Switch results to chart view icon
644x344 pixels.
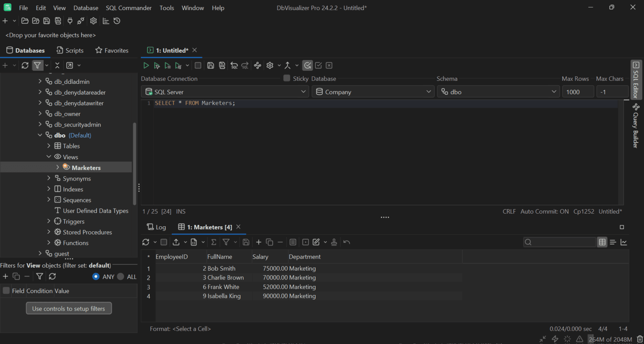click(625, 242)
